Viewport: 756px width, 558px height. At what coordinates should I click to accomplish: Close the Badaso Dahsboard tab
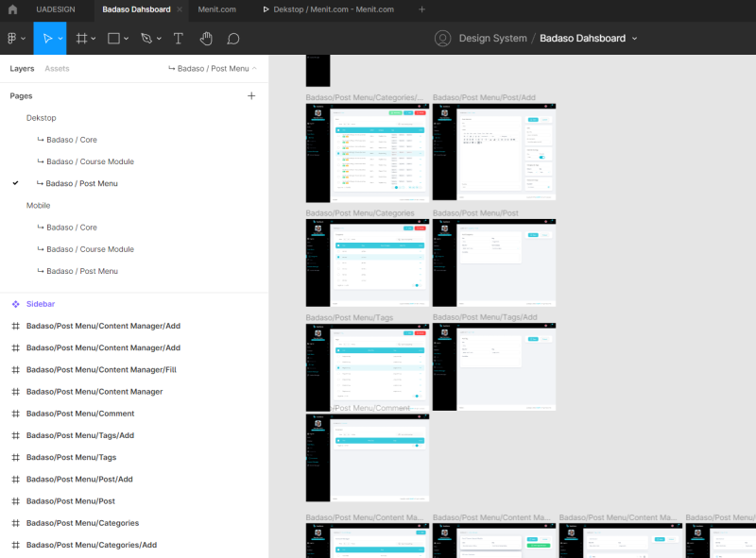click(x=180, y=9)
